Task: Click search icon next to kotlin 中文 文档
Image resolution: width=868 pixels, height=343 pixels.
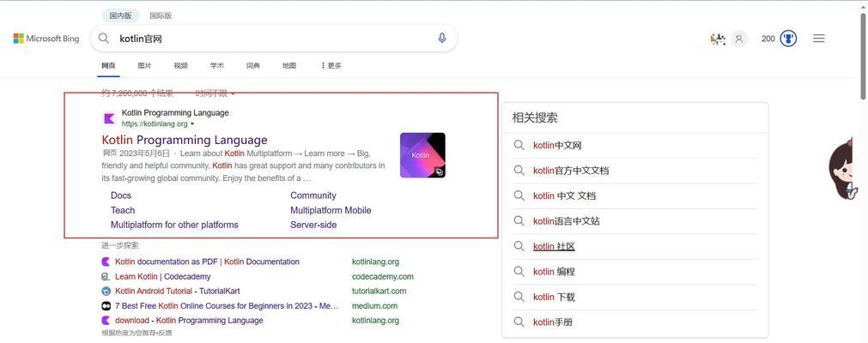Action: [x=519, y=196]
